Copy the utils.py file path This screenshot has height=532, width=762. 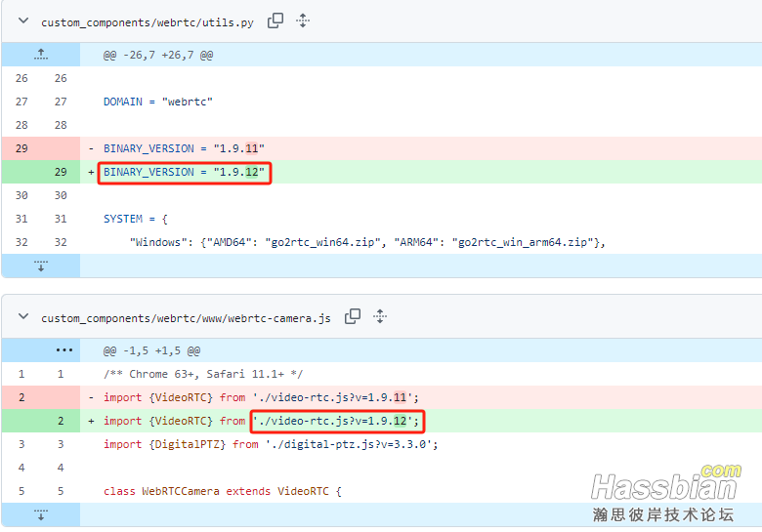click(x=275, y=20)
